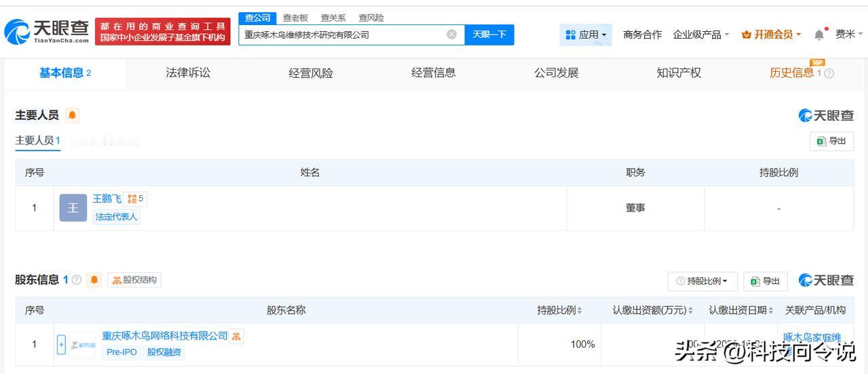Click the TianYanCha logo

(47, 31)
